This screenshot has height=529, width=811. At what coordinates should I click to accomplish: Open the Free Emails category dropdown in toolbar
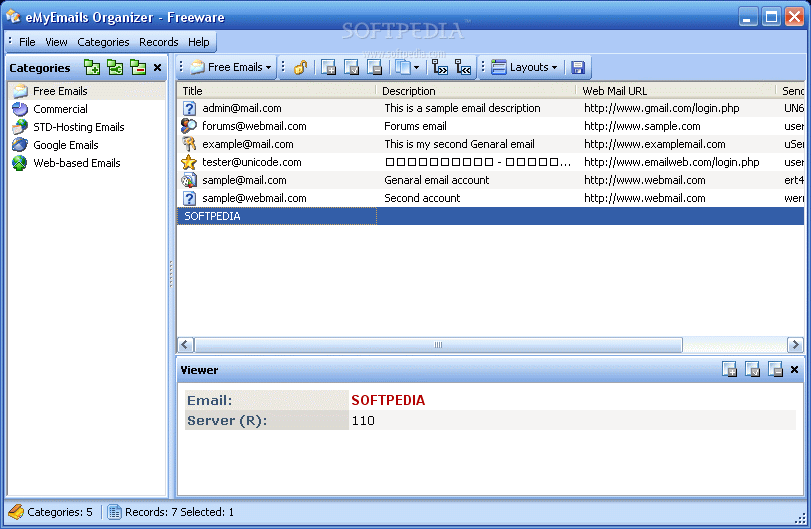point(231,67)
